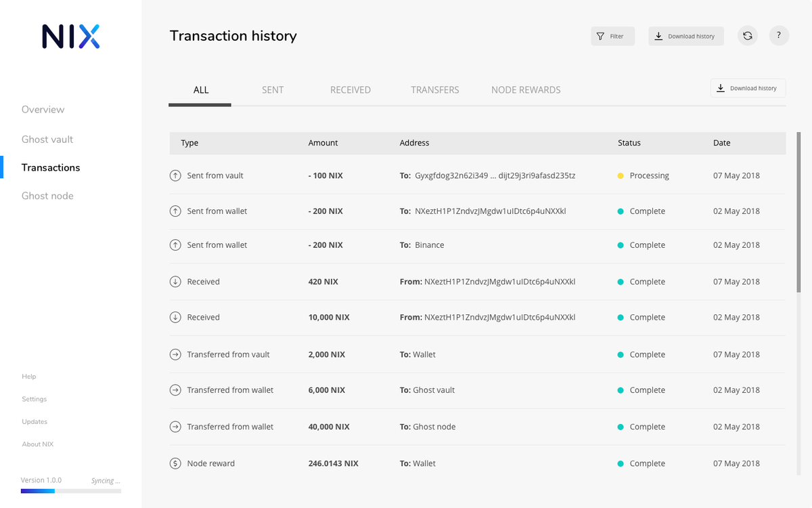Switch to the TRANSFERS tab
Screen dimensions: 812x508
pos(435,90)
